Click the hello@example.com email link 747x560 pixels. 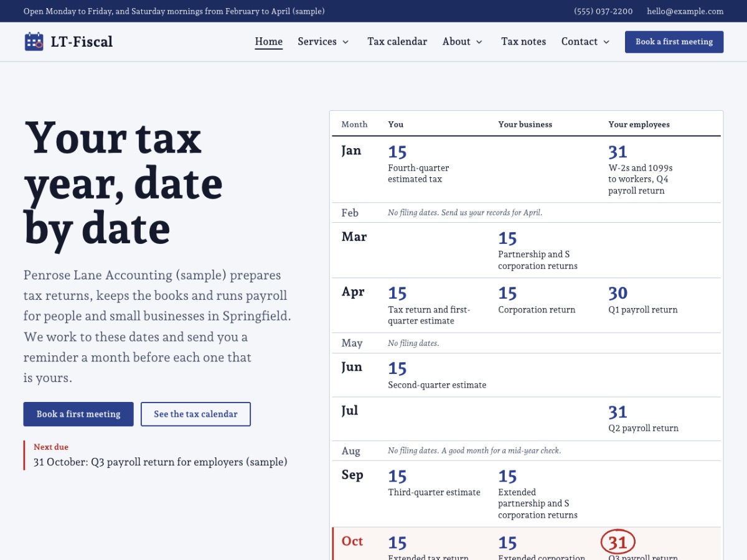click(685, 11)
